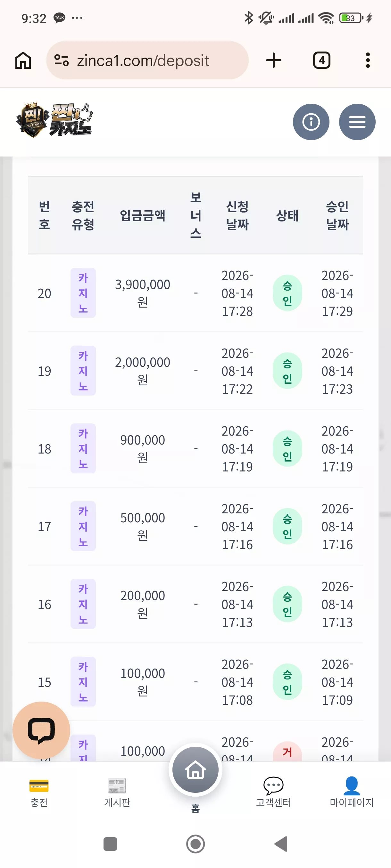Tap the browser home icon
Screen dimensions: 391x868
[23, 60]
